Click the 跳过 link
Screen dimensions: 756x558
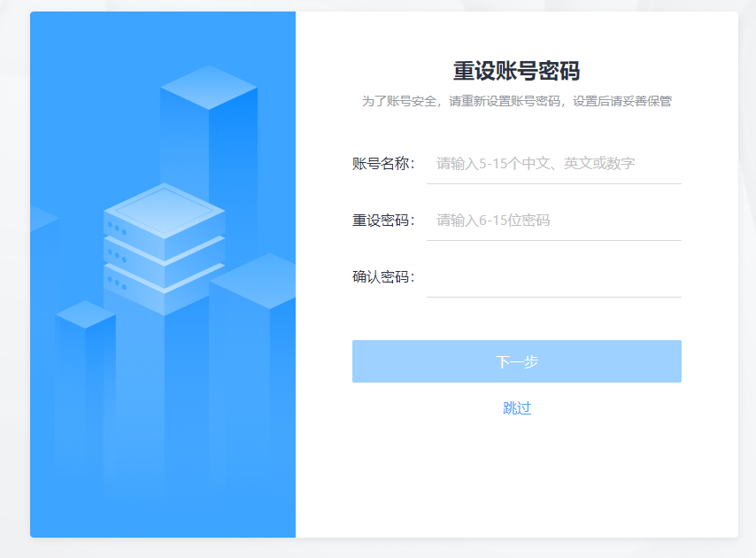517,408
